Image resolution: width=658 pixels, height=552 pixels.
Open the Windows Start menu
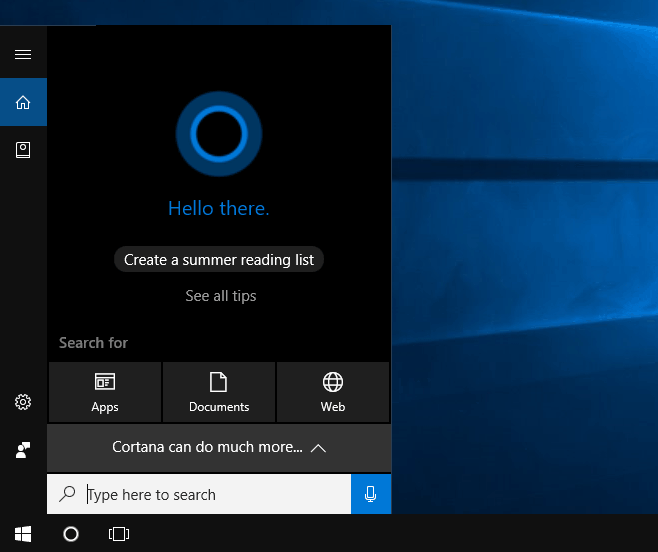pos(23,534)
